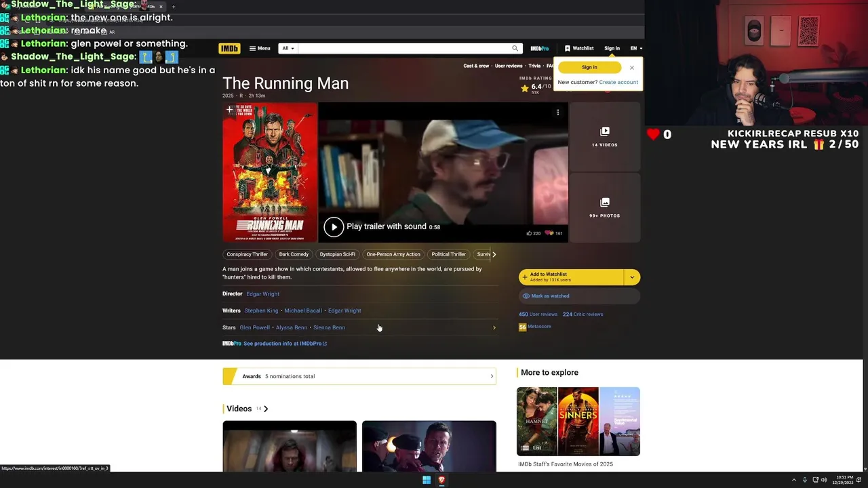Screen dimensions: 868x488
Task: Click the trailer thumbs-up like icon
Action: pos(529,233)
